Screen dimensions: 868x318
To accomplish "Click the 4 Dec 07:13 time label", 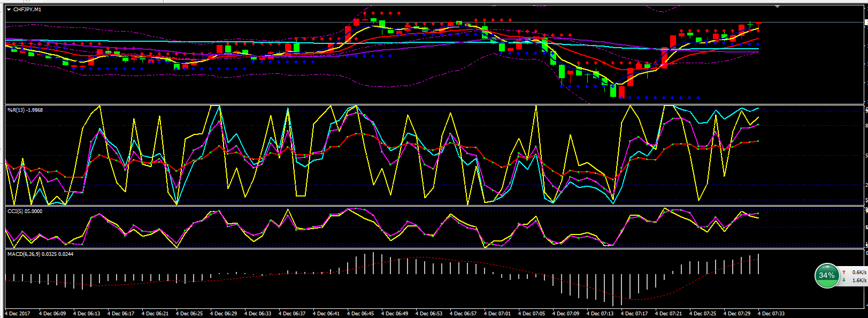I will pos(600,313).
